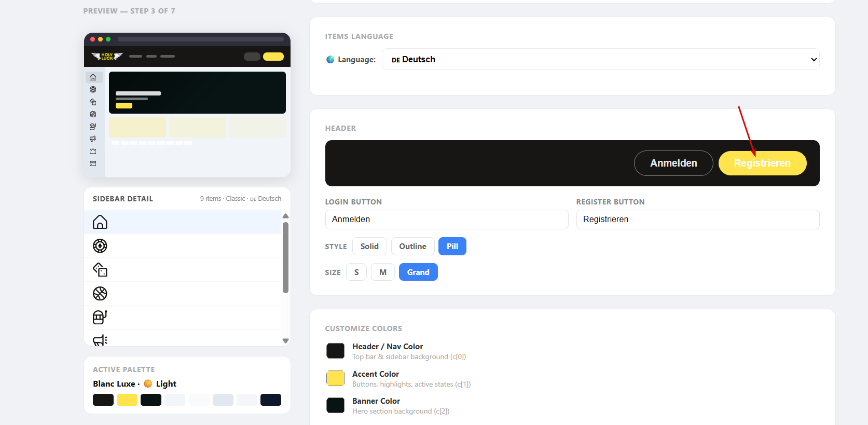This screenshot has height=425, width=868.
Task: Set button size to S
Action: pyautogui.click(x=356, y=272)
